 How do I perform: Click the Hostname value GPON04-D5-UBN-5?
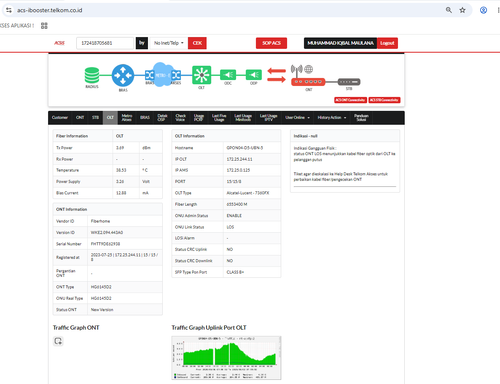[x=245, y=148]
